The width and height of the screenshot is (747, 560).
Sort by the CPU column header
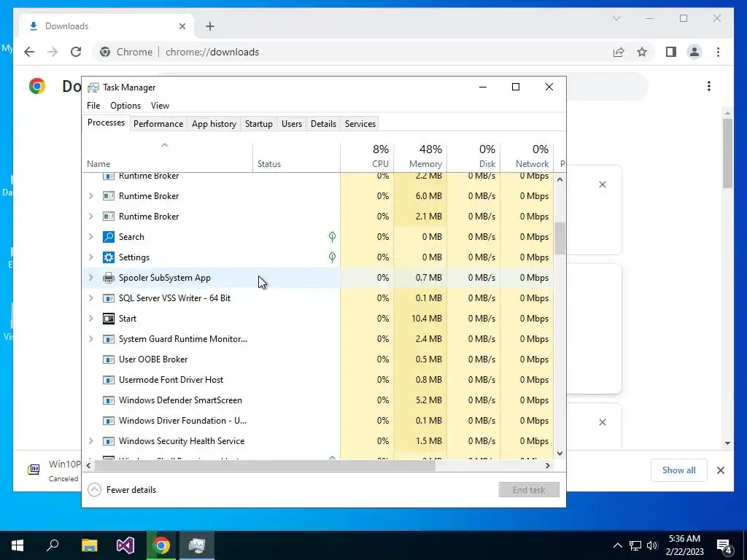point(368,157)
